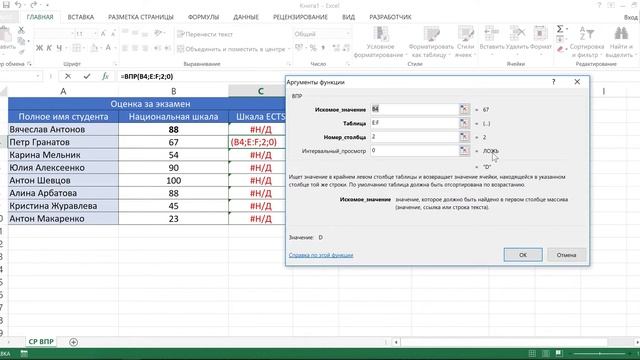
Task: Click the AutoSum sigma icon
Action: [560, 29]
